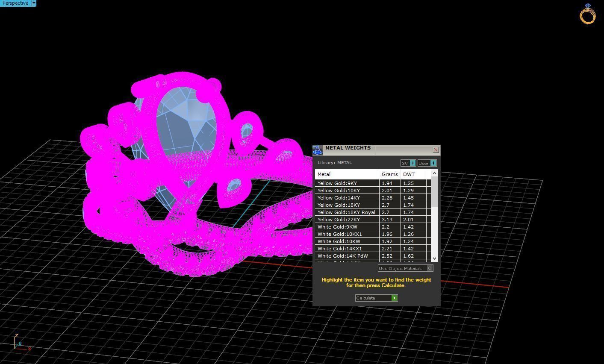Enable Use Object Materials option
604x364 pixels.
406,268
